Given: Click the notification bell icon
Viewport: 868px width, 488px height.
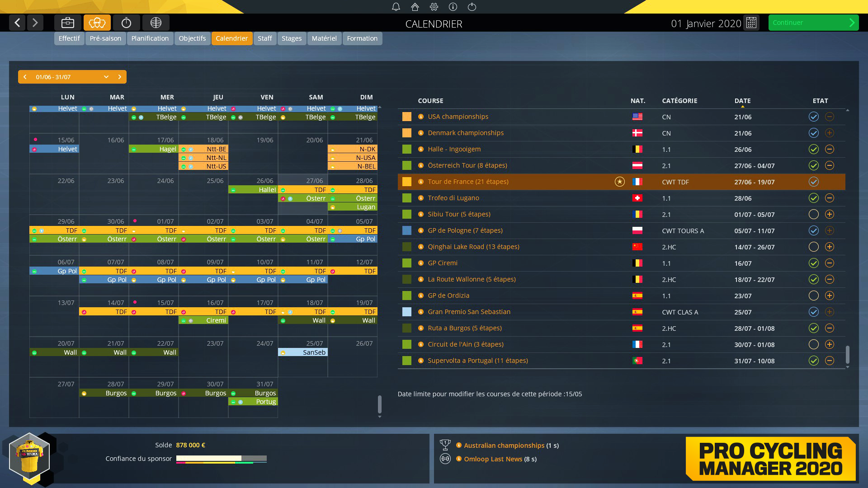Looking at the screenshot, I should [x=394, y=7].
